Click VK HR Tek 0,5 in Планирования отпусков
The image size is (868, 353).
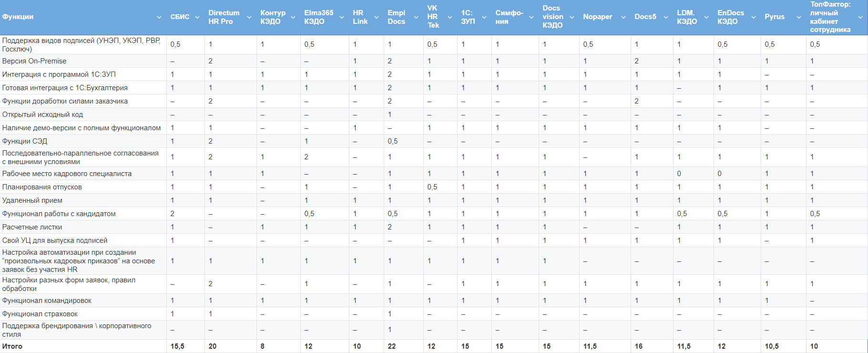pyautogui.click(x=432, y=187)
